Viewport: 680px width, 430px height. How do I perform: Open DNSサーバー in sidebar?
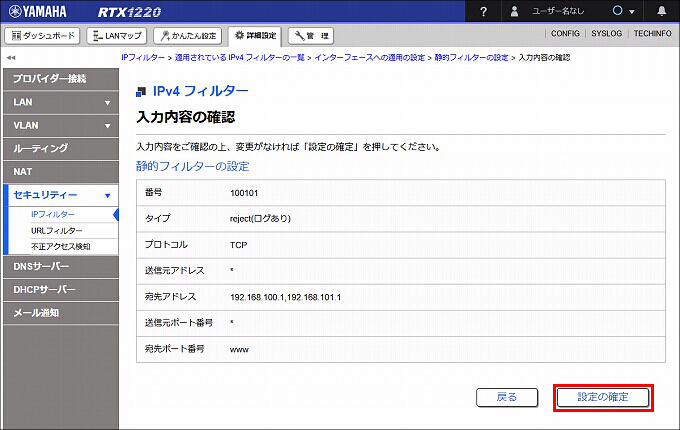pos(61,267)
